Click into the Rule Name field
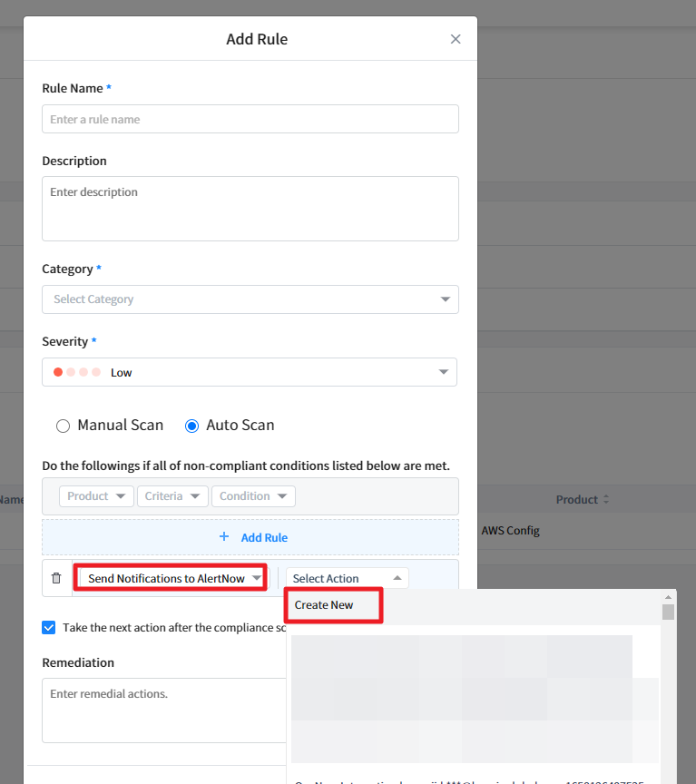The height and width of the screenshot is (784, 696). pos(250,120)
